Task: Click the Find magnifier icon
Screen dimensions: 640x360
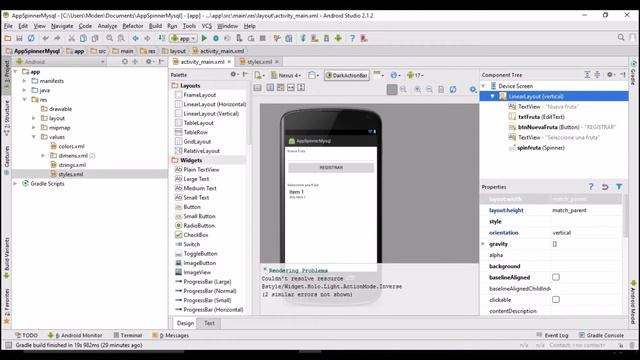Action: point(109,38)
